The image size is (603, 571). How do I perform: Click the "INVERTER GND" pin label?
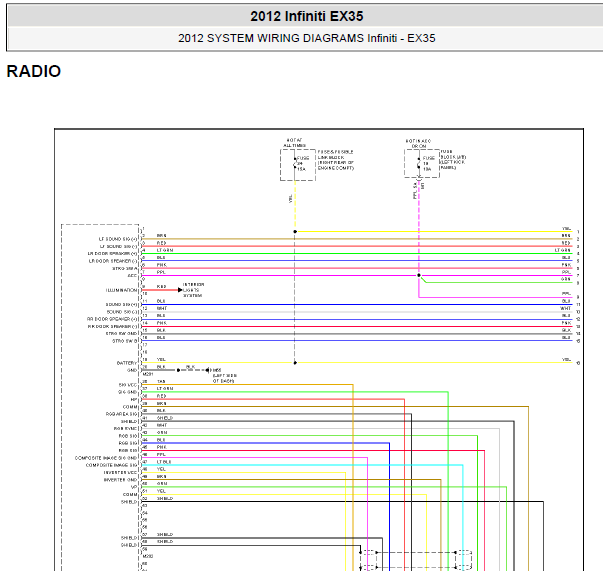pos(120,480)
